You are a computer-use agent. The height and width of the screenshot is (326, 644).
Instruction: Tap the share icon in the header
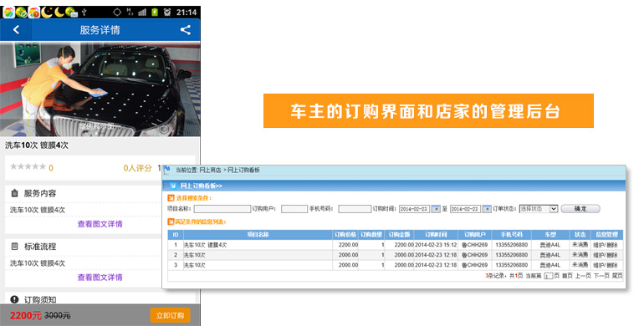pyautogui.click(x=185, y=29)
